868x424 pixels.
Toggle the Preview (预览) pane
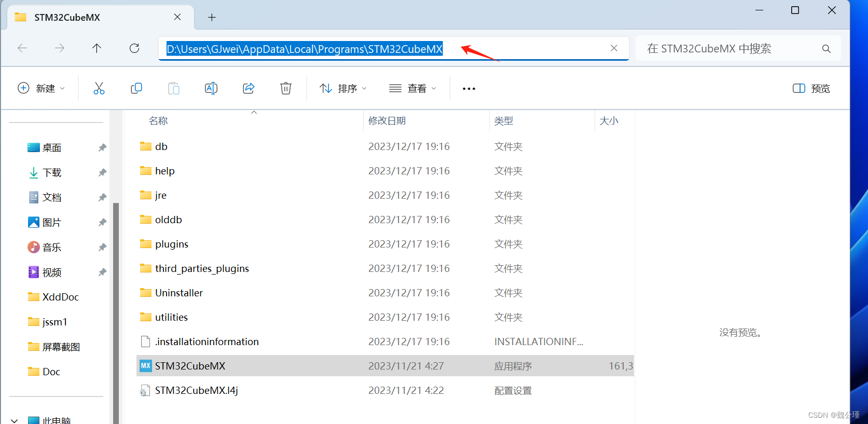click(811, 89)
